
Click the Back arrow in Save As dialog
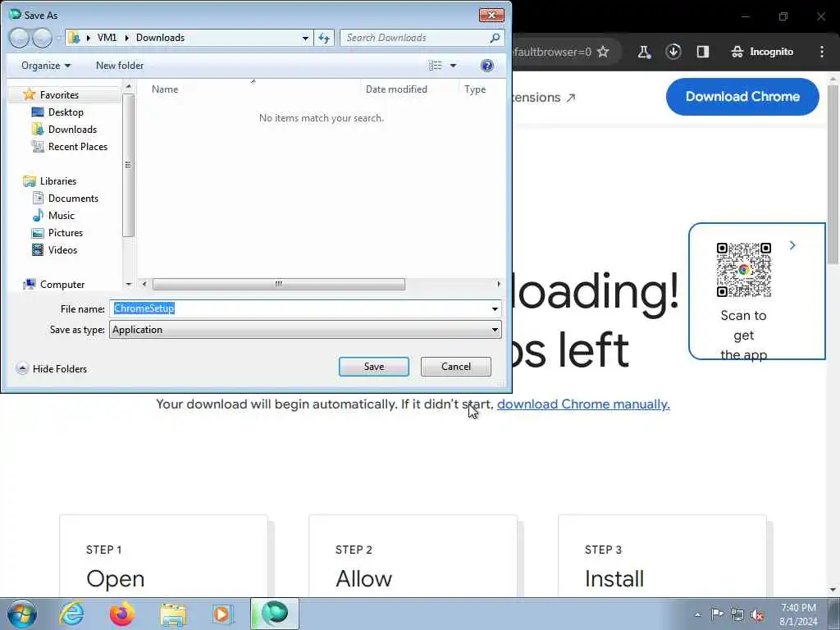point(20,38)
